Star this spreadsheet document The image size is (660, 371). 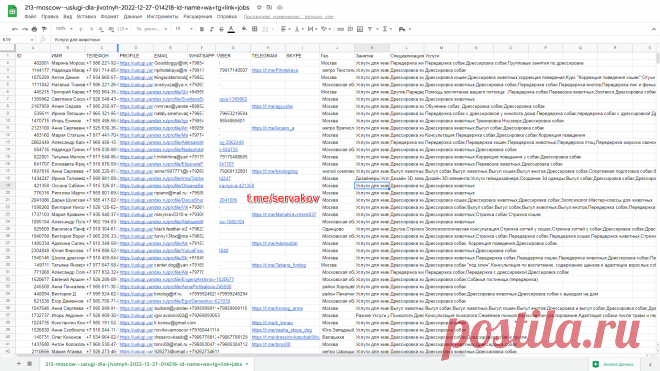click(x=259, y=7)
